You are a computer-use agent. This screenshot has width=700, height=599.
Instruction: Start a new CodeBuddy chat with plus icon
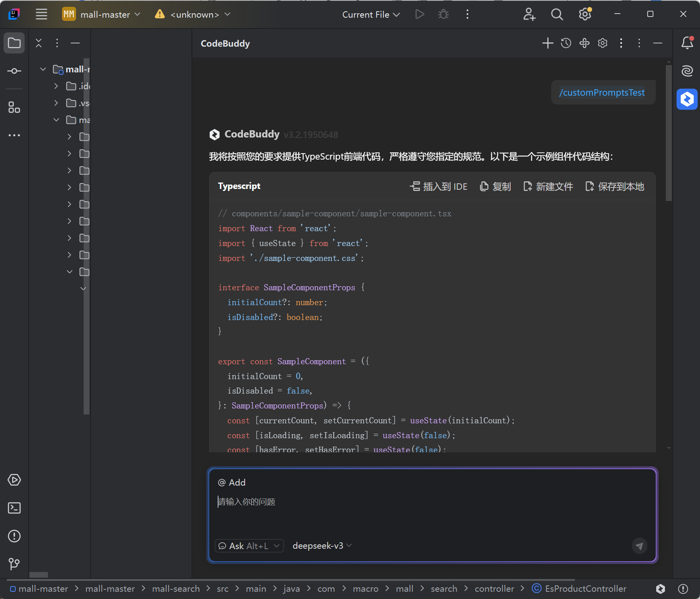(548, 43)
